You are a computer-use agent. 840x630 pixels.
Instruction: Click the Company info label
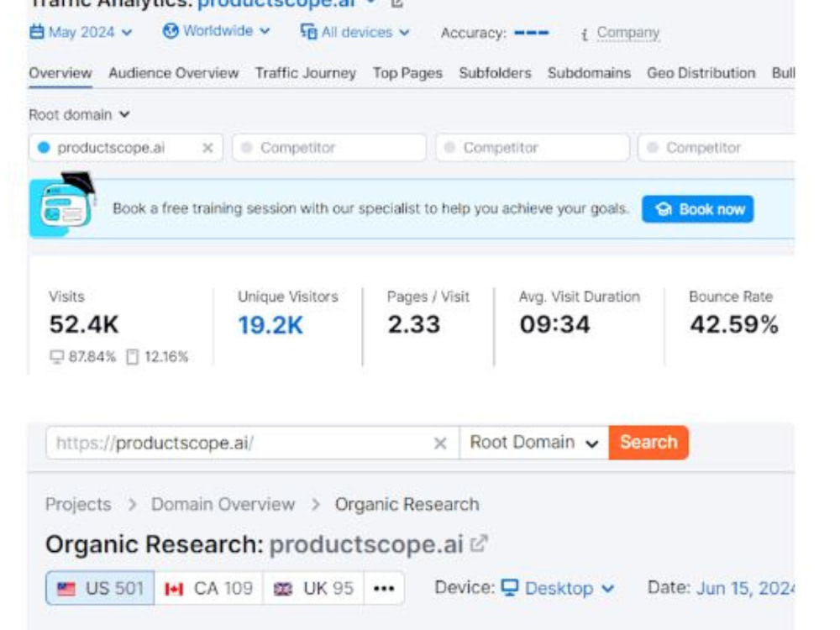click(x=627, y=33)
